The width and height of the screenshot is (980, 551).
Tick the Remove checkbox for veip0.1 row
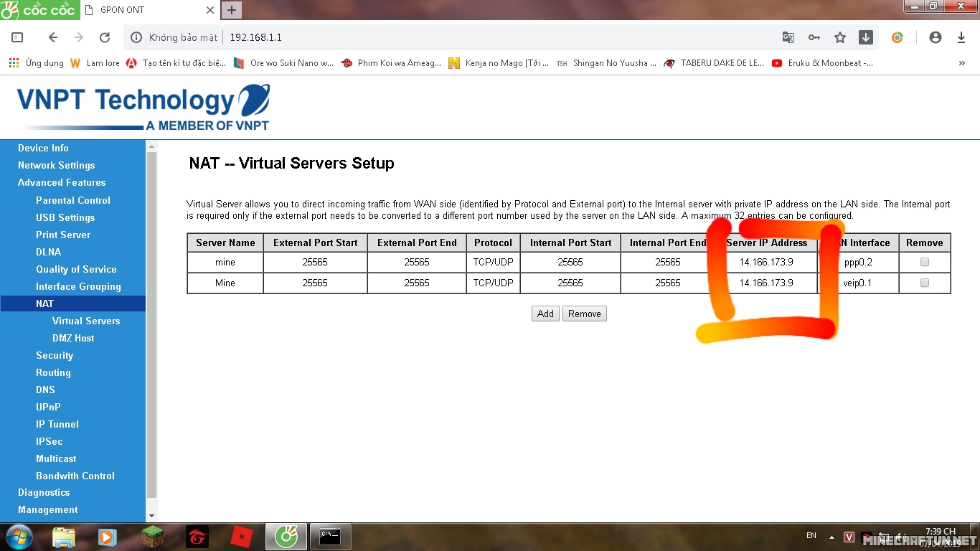(x=924, y=283)
